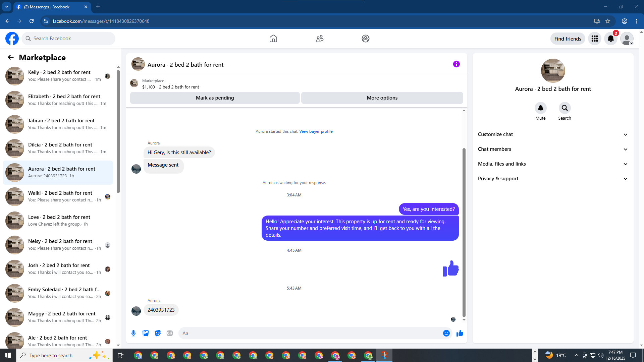Expand the Privacy & support section
Viewport: 644px width, 362px height.
point(553,179)
